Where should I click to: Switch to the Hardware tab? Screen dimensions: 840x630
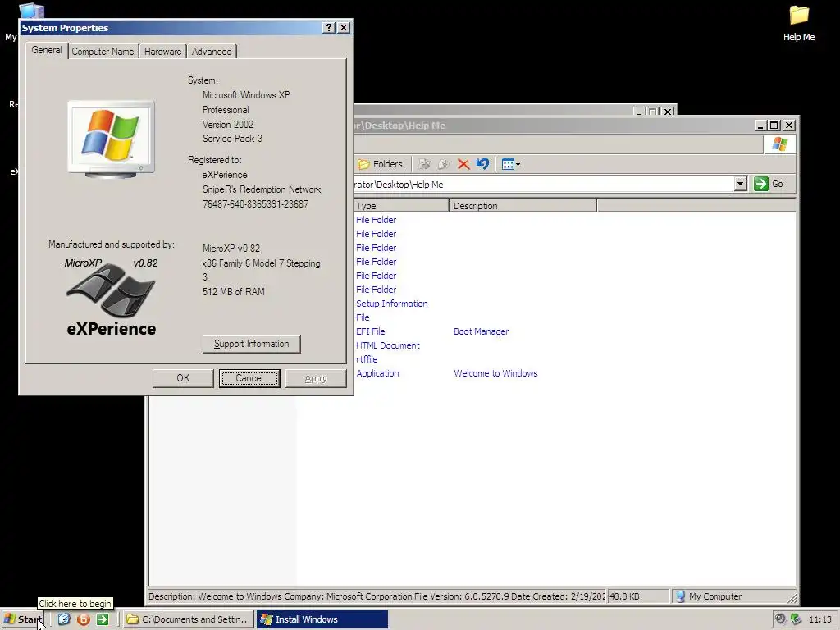coord(163,52)
